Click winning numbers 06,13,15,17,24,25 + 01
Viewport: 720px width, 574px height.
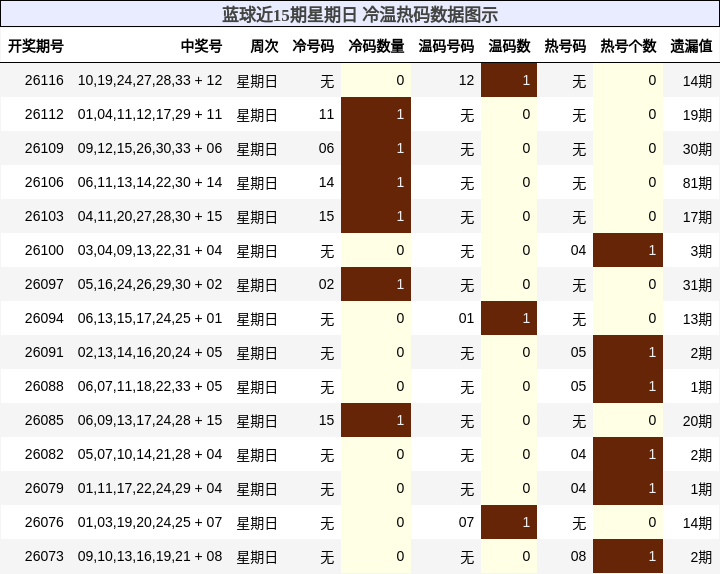[150, 318]
